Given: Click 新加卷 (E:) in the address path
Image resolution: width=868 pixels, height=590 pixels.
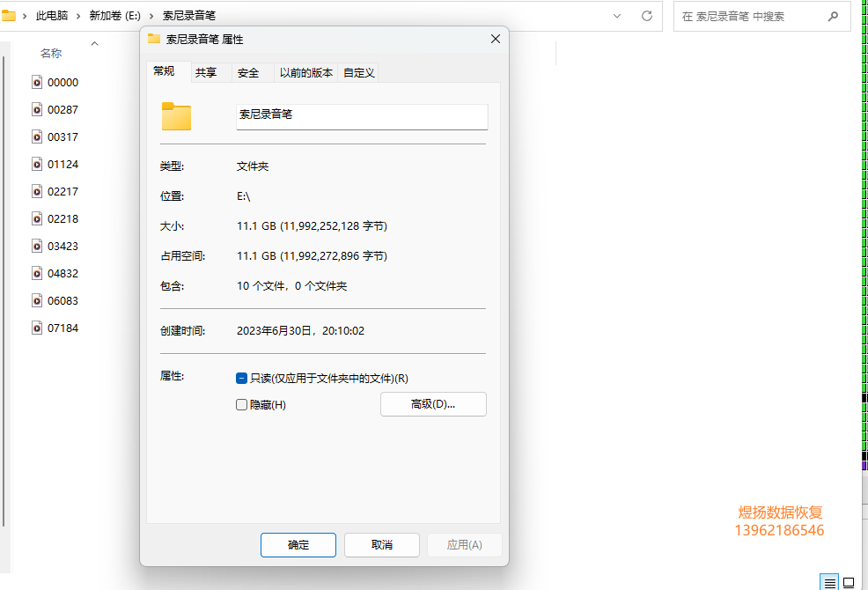Looking at the screenshot, I should pos(115,16).
